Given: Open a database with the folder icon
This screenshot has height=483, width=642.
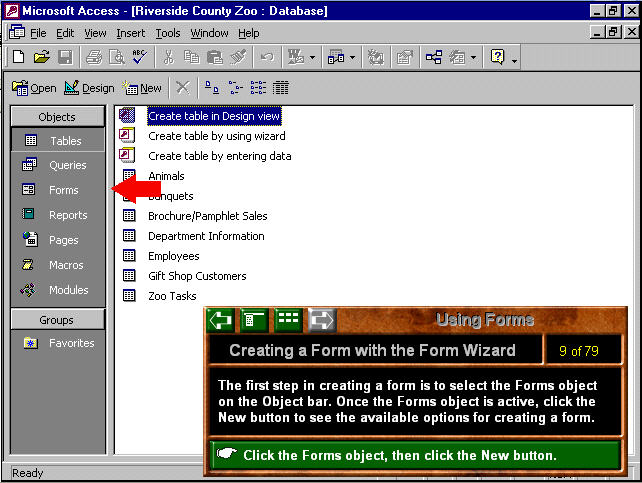Looking at the screenshot, I should (42, 56).
